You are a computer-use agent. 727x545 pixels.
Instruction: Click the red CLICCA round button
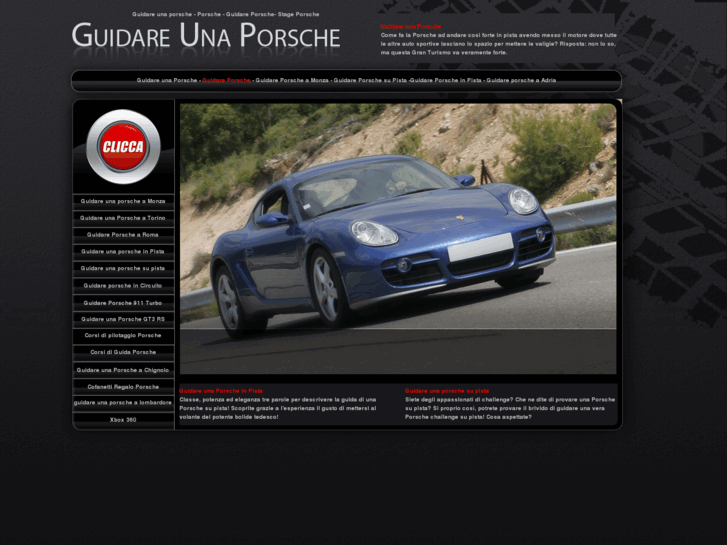123,147
